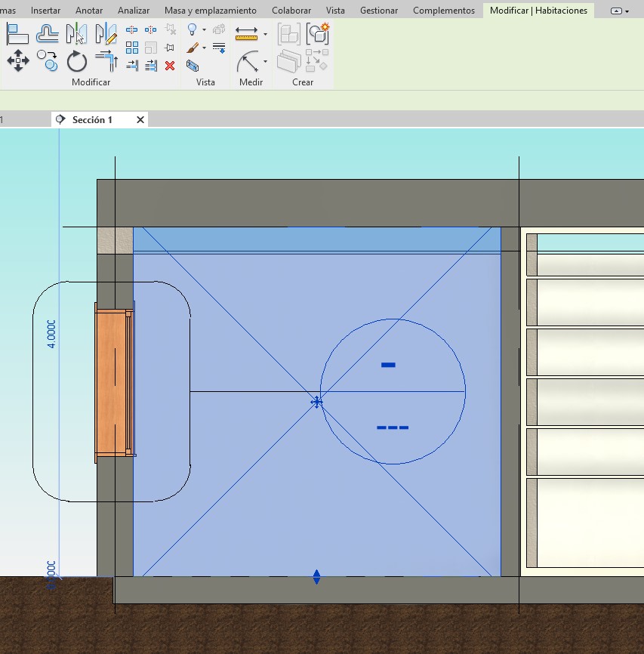Screen dimensions: 644x654
Task: Click the Rotate tool icon
Action: coord(77,60)
